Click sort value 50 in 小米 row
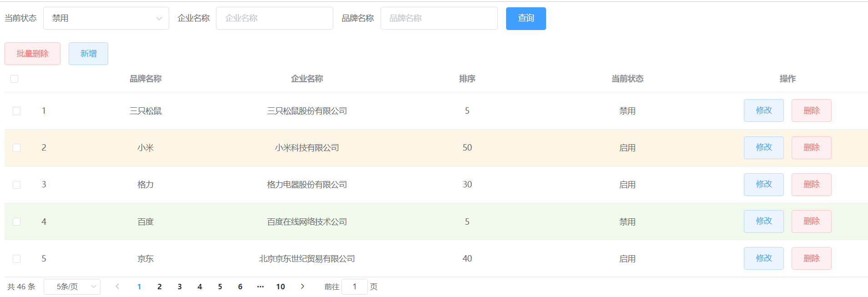The height and width of the screenshot is (297, 868). 467,148
